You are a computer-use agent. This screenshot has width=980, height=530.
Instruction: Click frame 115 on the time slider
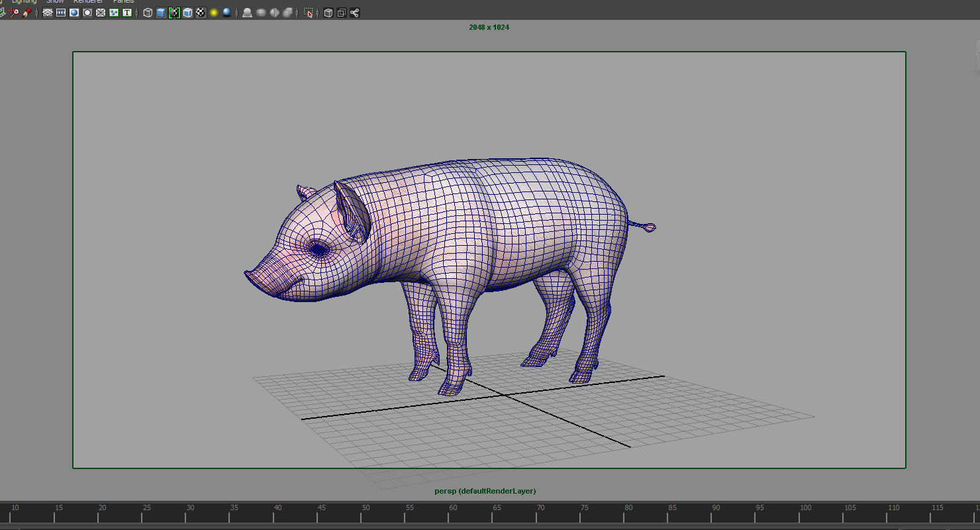pos(937,508)
